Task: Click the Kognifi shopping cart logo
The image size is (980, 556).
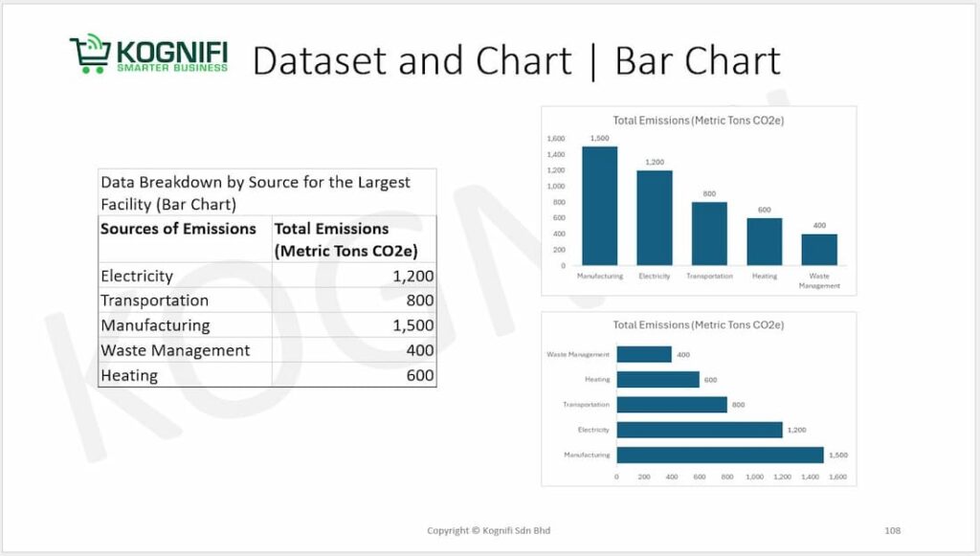Action: 148,54
